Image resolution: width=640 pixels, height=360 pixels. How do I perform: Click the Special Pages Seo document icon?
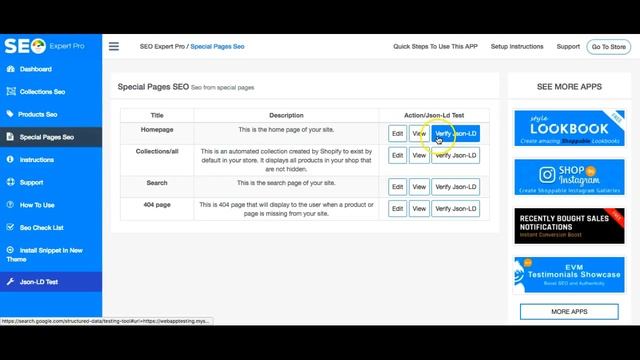(10, 137)
